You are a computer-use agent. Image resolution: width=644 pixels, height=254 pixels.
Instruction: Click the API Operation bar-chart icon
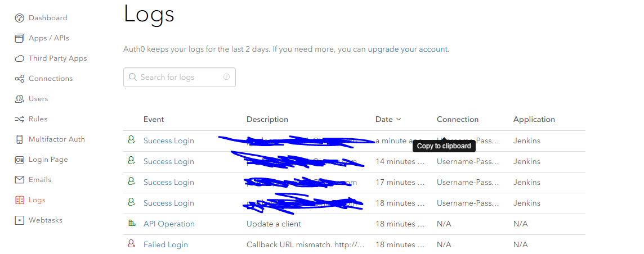tap(131, 223)
